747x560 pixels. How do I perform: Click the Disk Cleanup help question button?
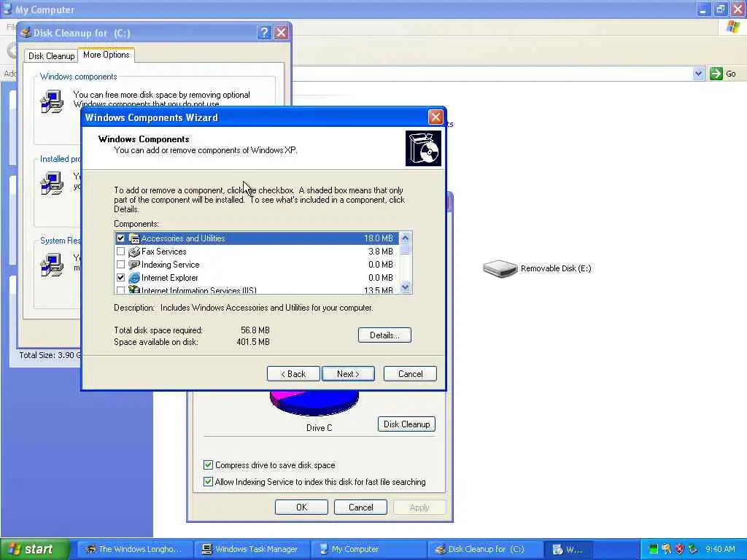click(264, 32)
